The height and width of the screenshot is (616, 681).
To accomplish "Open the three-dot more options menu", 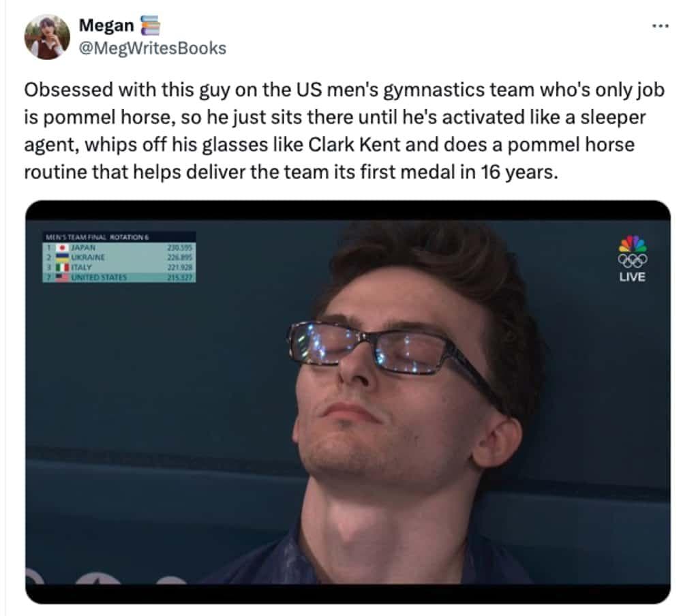I will [x=661, y=27].
